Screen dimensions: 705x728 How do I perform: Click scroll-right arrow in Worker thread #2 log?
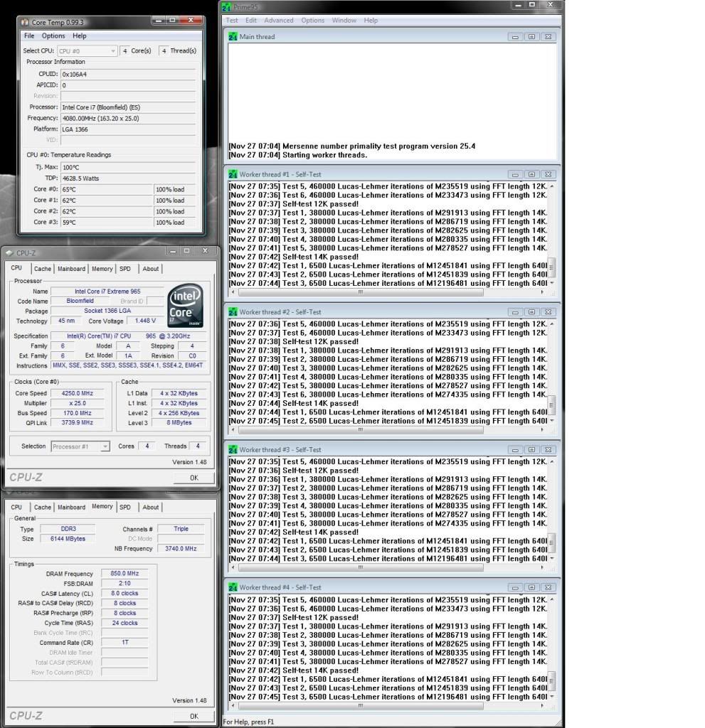point(542,430)
